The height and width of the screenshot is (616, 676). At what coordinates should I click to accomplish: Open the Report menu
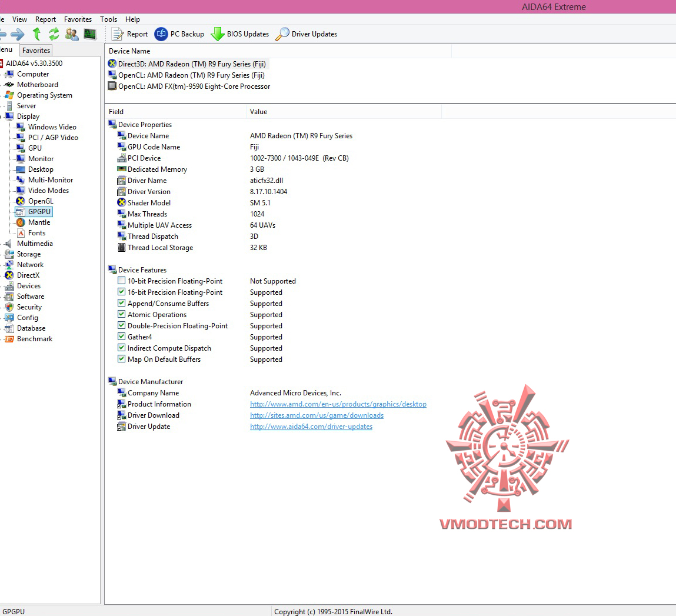click(x=46, y=19)
